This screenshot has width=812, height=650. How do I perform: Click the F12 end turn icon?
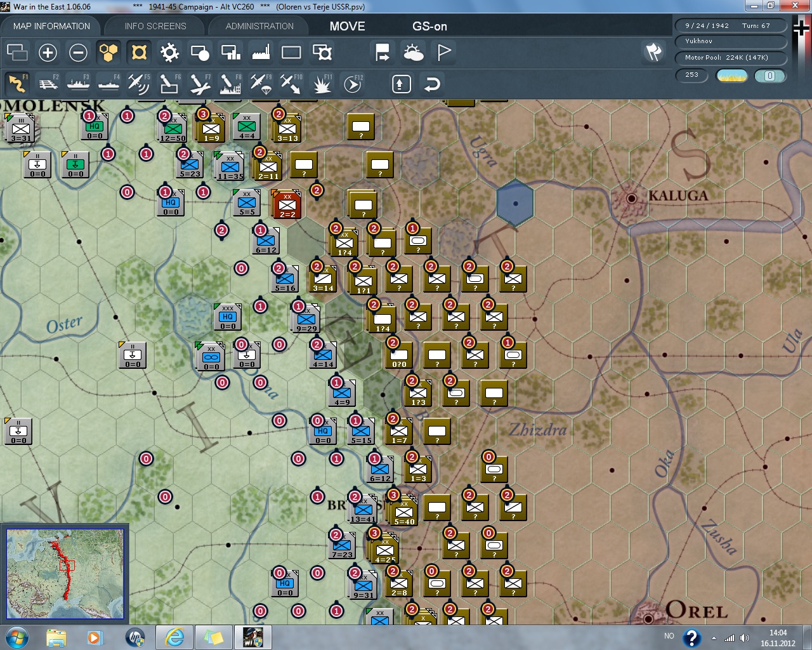(x=353, y=84)
